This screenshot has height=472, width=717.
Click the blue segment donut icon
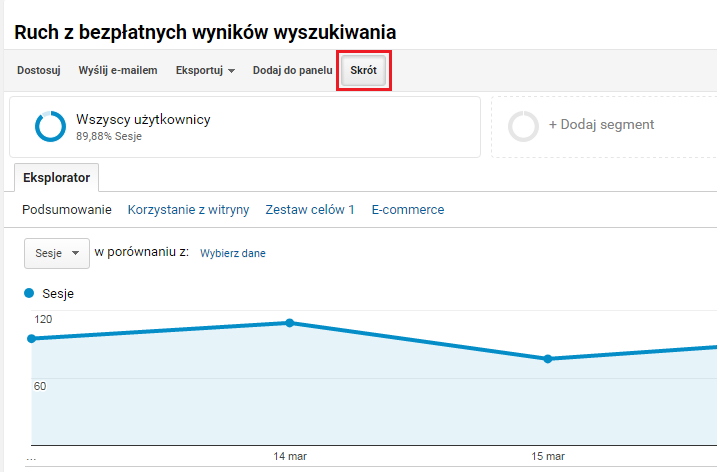[x=50, y=126]
